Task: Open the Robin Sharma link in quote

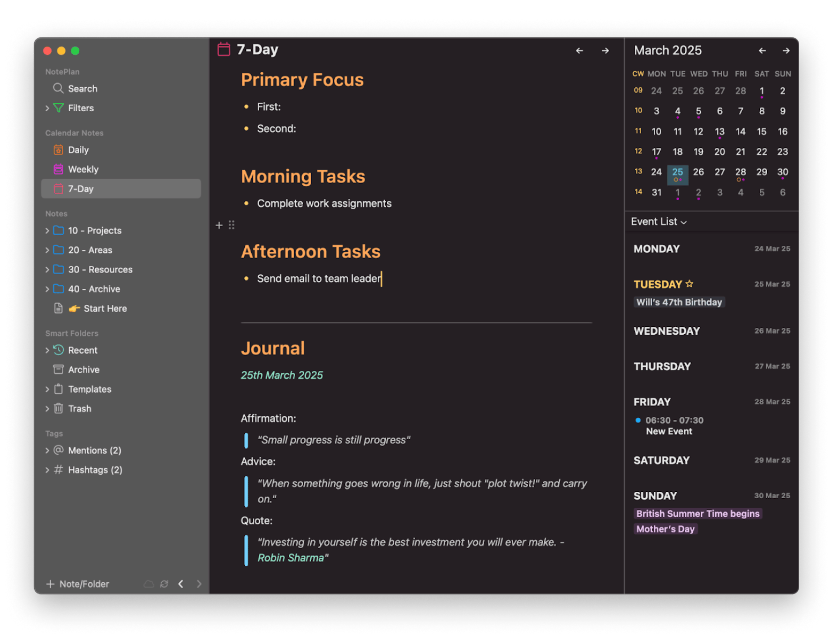Action: click(290, 558)
